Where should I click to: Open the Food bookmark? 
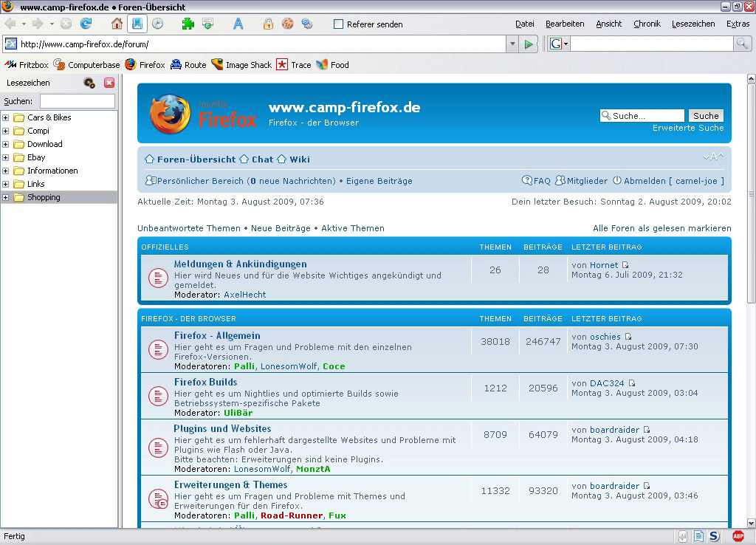[333, 65]
